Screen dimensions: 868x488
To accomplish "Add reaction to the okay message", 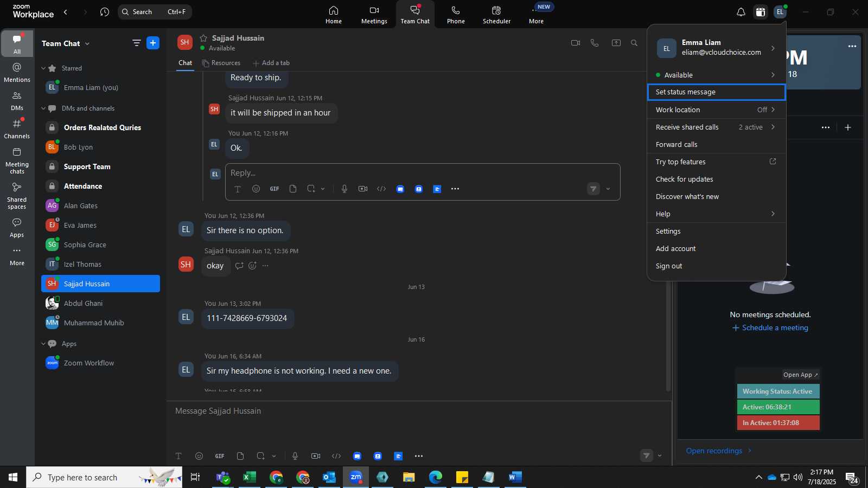I will (x=252, y=266).
